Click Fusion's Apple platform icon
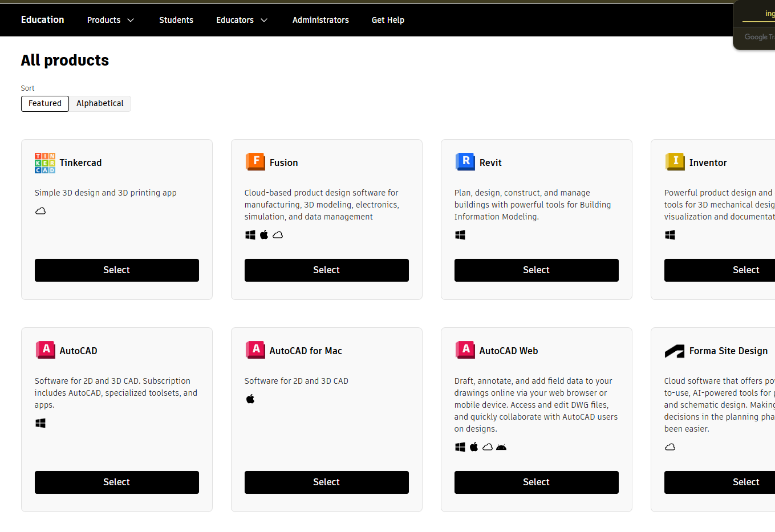This screenshot has height=532, width=775. click(x=264, y=234)
